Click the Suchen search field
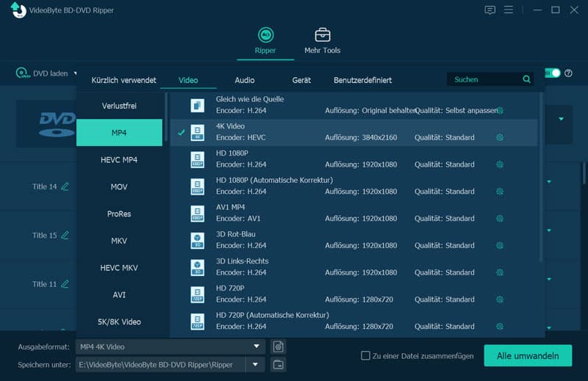Viewport: 588px width, 381px height. [484, 79]
